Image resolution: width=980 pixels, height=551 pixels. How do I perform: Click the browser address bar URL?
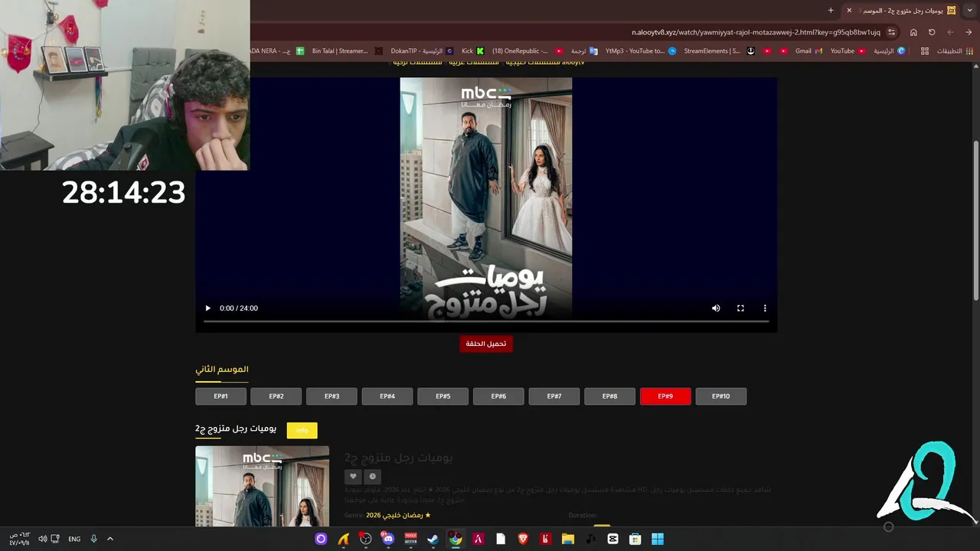756,32
